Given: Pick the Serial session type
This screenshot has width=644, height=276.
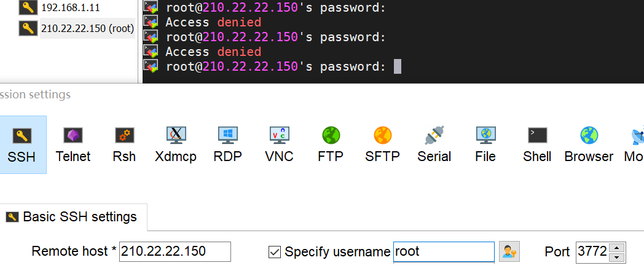Looking at the screenshot, I should pyautogui.click(x=434, y=144).
